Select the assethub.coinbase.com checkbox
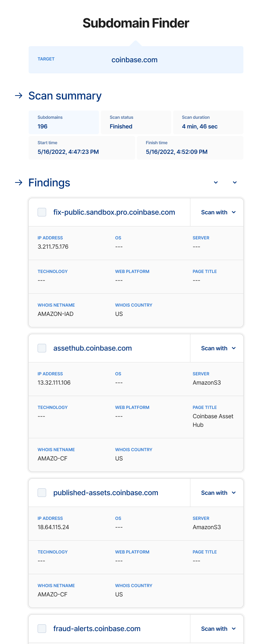Image resolution: width=272 pixels, height=644 pixels. [42, 348]
